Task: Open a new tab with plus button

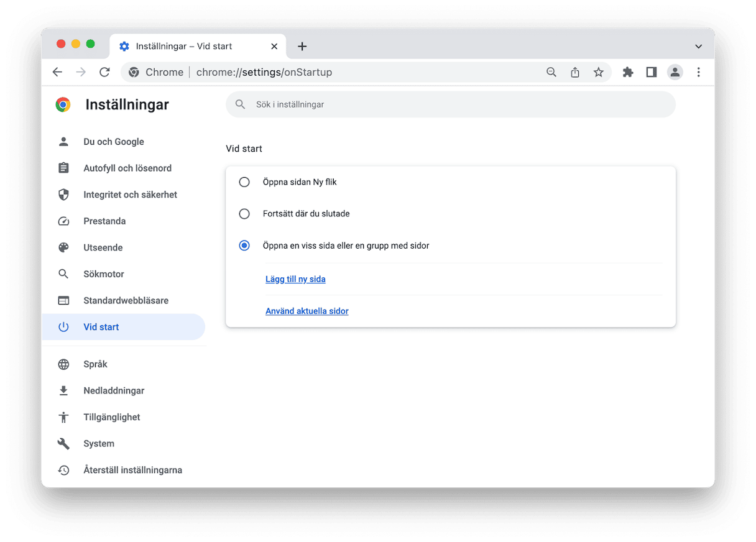Action: (302, 47)
